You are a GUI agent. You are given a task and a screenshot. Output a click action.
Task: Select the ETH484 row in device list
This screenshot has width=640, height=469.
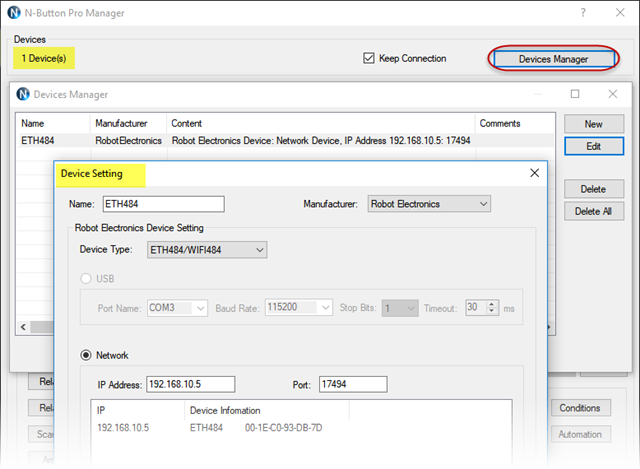click(285, 140)
